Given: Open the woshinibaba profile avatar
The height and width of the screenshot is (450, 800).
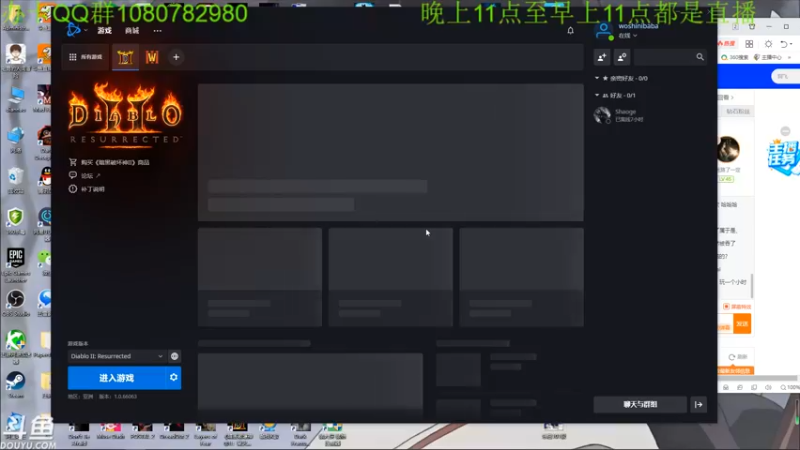Looking at the screenshot, I should pos(604,31).
